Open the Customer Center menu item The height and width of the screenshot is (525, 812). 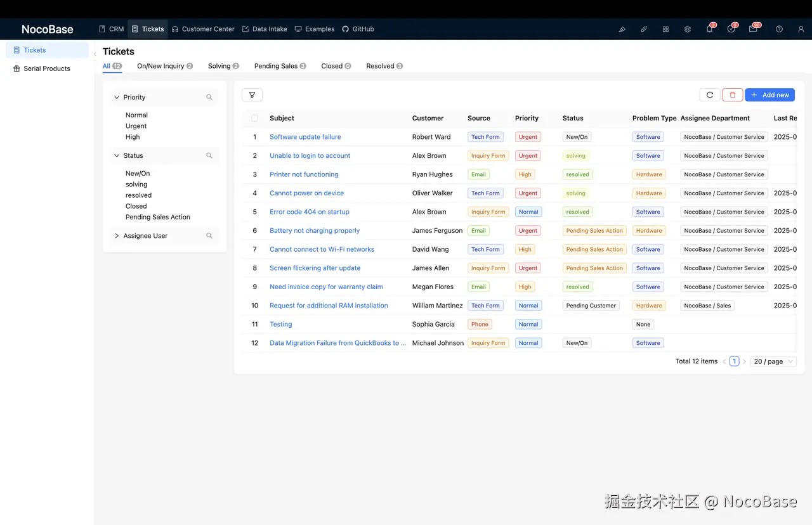[x=203, y=29]
